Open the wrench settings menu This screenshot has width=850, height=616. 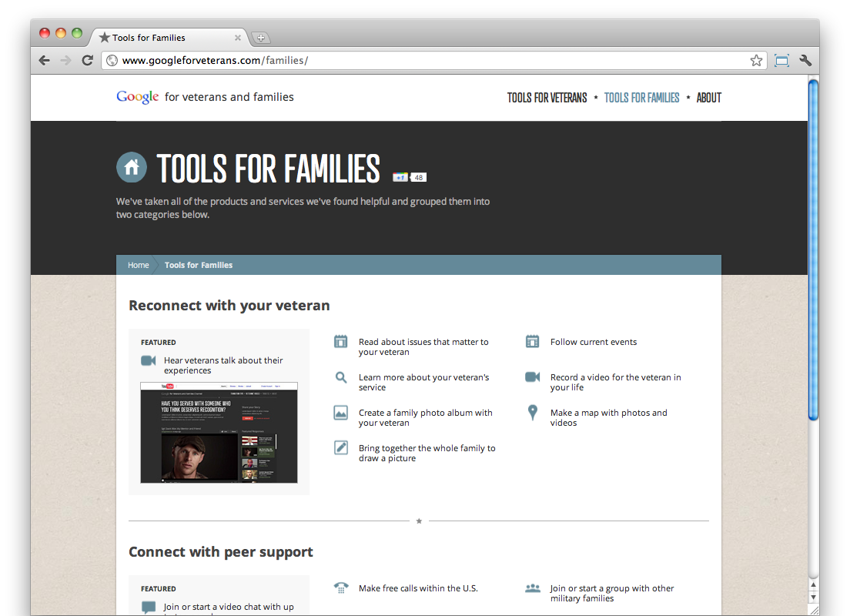(x=805, y=60)
